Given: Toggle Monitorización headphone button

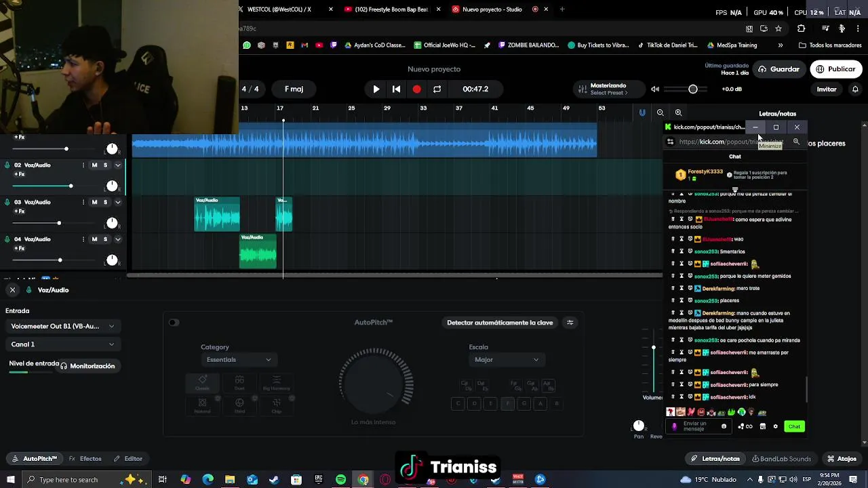Looking at the screenshot, I should pos(87,366).
